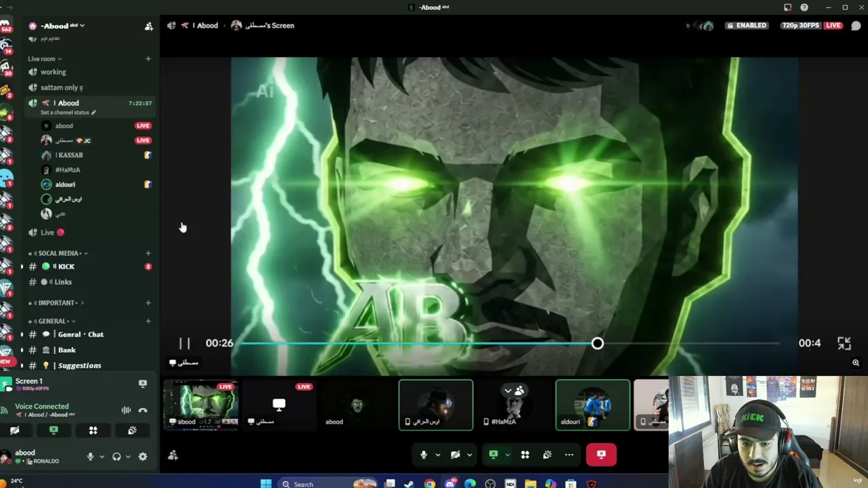Open voice connection noise suppression settings

point(126,410)
